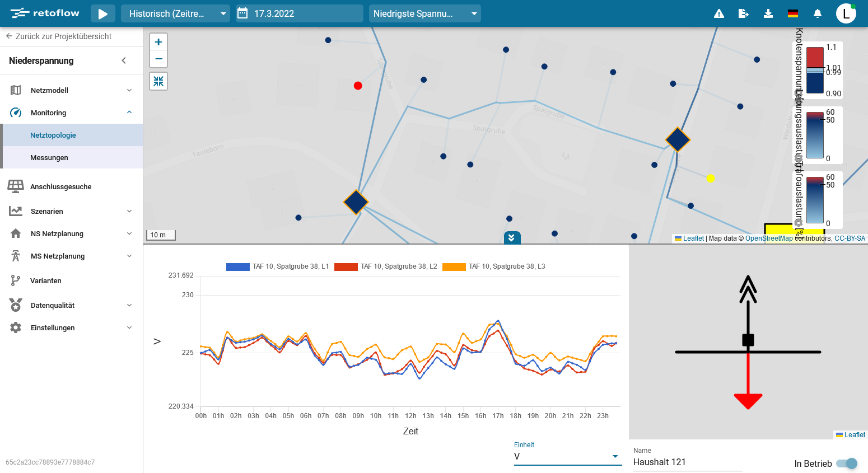Click the Einstellungen gear icon
868x473 pixels.
16,327
